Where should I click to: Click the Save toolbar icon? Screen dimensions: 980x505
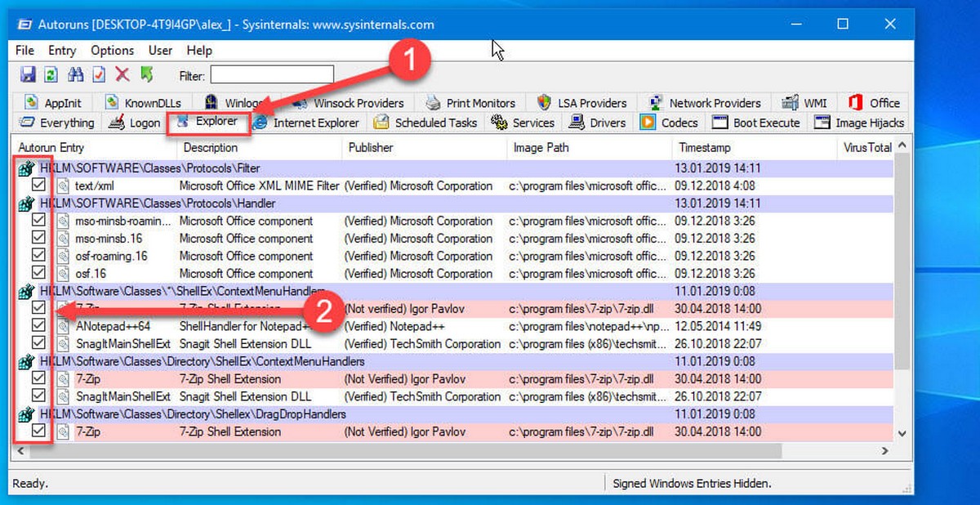point(28,75)
